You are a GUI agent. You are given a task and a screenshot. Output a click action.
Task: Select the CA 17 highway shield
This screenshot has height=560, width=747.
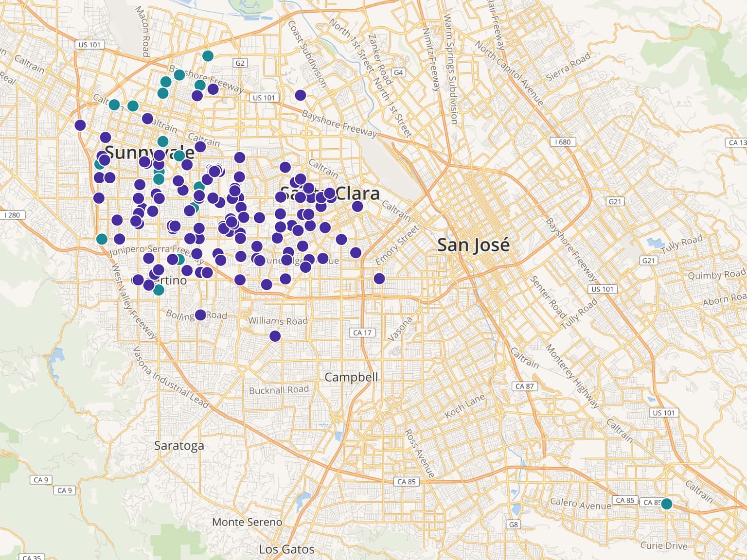[362, 332]
